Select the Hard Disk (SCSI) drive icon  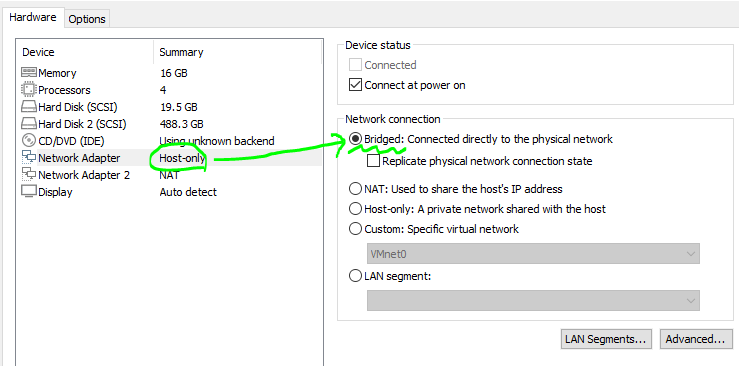coord(29,107)
